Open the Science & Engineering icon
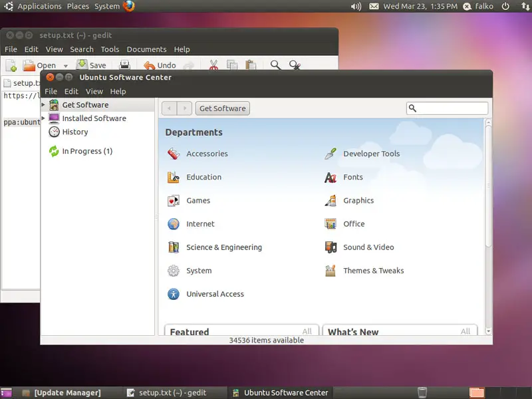532x399 pixels. pos(174,247)
